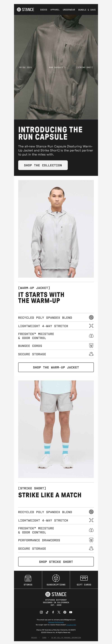Open the Socks menu item
Image resolution: width=112 pixels, height=644 pixels.
44,10
